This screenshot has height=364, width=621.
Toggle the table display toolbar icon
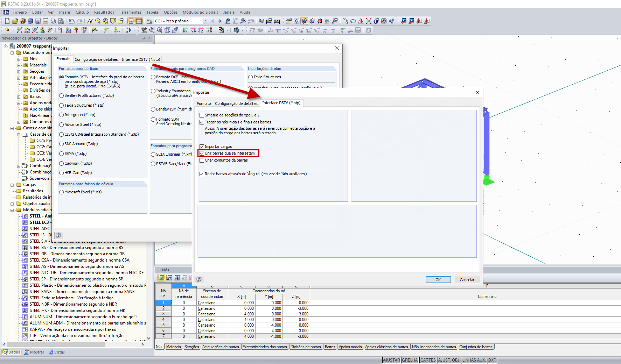tap(139, 21)
